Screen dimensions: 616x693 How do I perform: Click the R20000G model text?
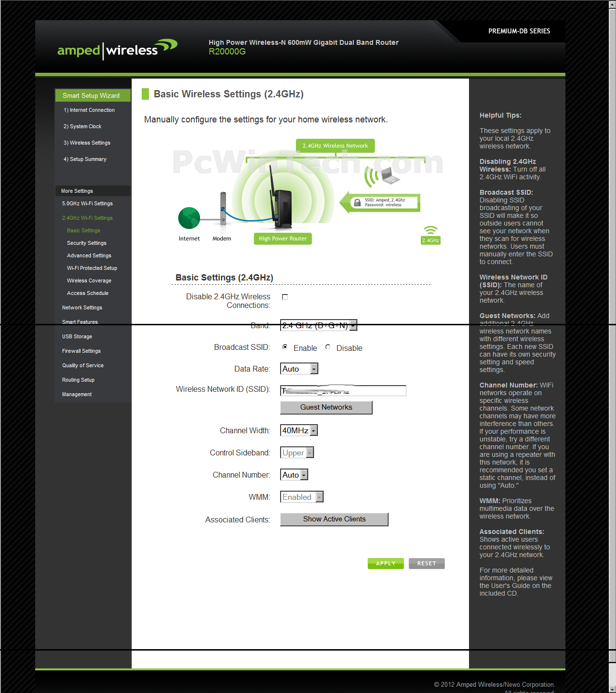coord(227,52)
